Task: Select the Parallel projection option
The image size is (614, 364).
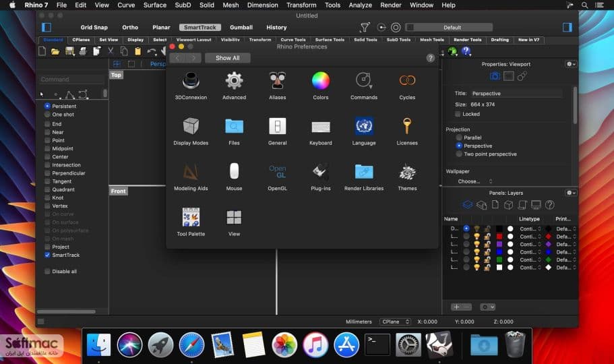Action: (x=459, y=138)
